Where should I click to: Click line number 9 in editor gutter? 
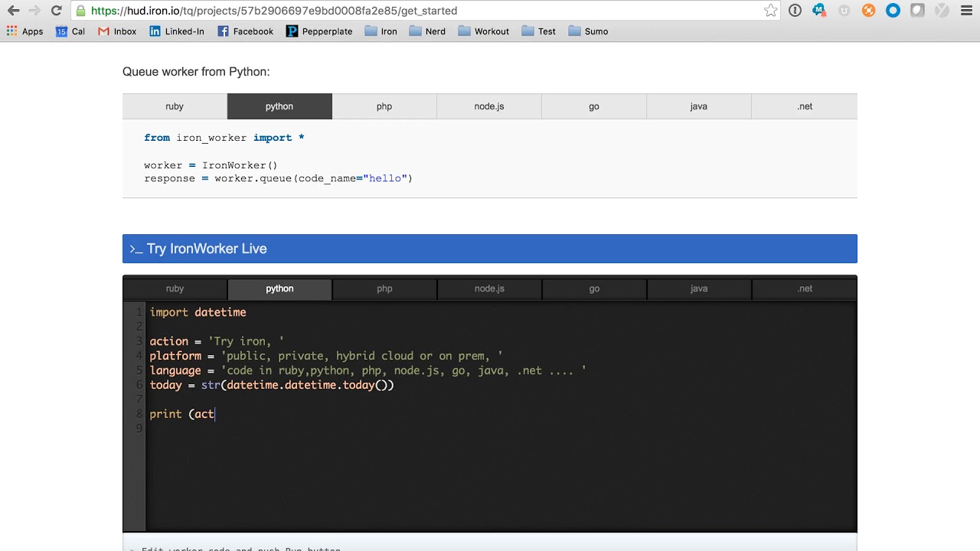tap(139, 429)
